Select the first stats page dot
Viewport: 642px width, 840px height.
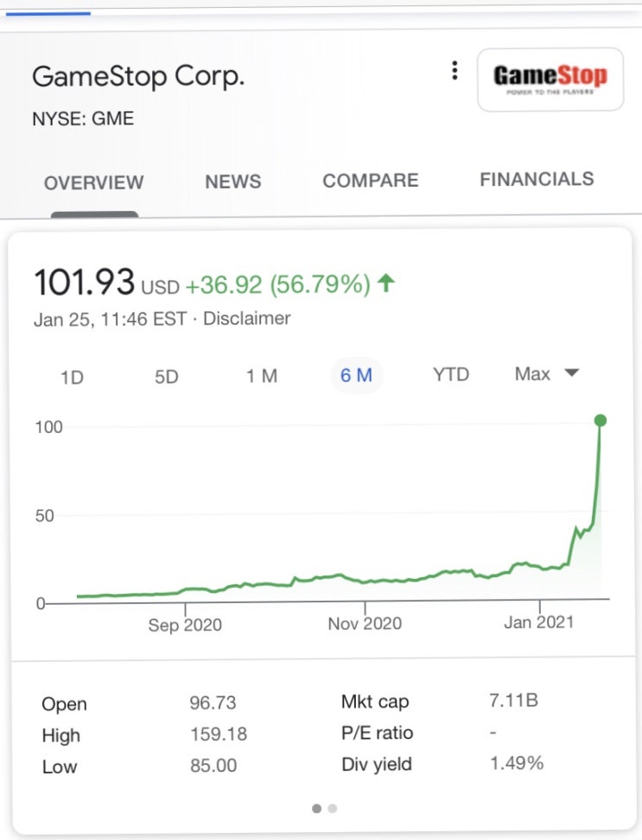[x=316, y=809]
